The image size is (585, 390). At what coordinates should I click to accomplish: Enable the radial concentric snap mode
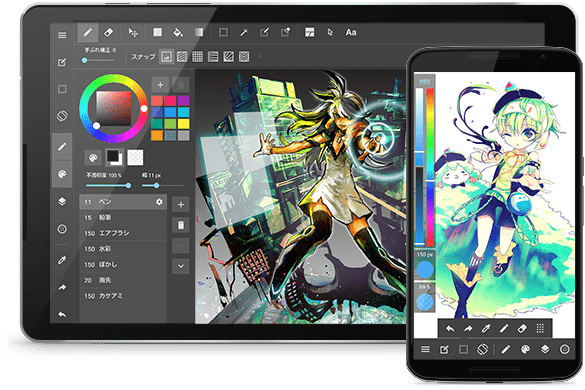point(244,57)
